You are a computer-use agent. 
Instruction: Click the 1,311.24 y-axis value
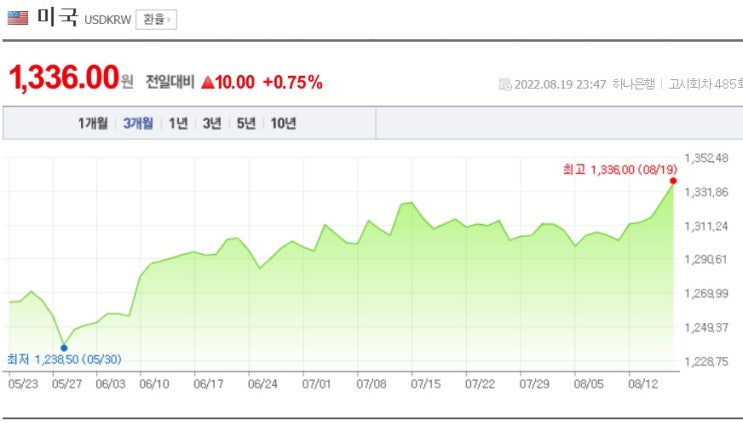pyautogui.click(x=707, y=226)
